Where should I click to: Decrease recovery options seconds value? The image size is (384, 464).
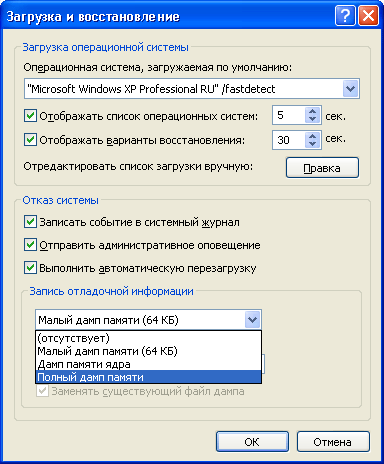coord(312,144)
